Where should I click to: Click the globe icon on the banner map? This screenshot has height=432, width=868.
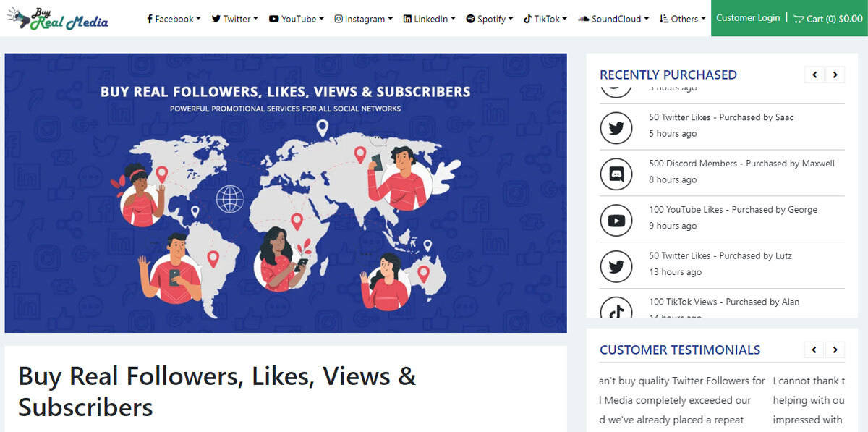pos(230,197)
